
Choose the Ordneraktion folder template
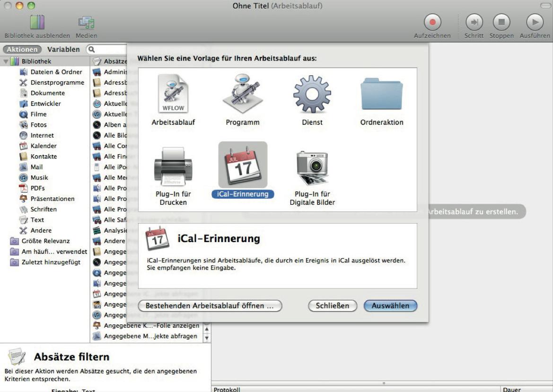(382, 95)
